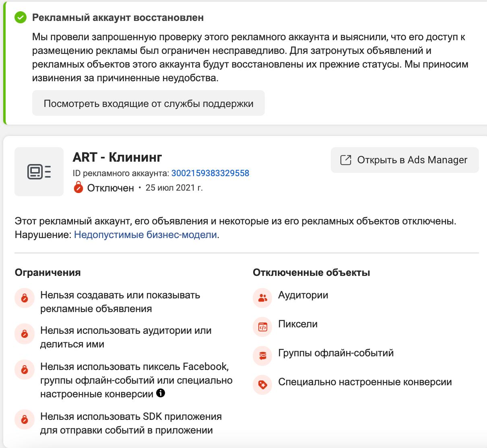487x448 pixels.
Task: Click the Специально настроенные конверсии tag icon
Action: click(x=262, y=385)
